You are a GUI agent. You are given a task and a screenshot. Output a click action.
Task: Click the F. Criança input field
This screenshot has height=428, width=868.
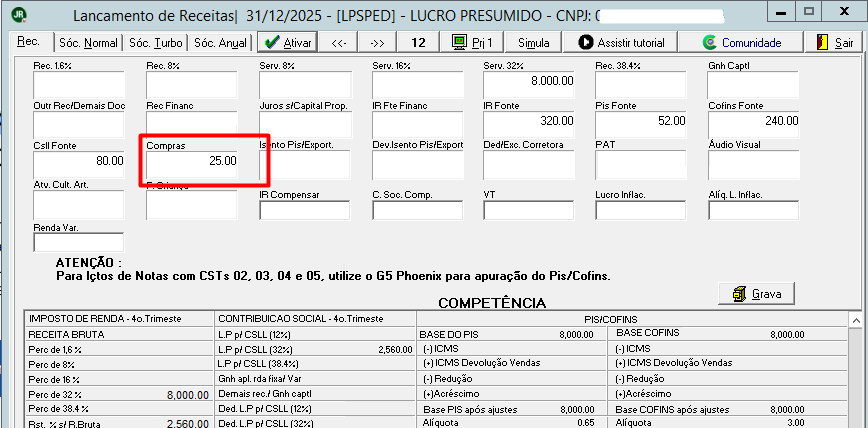point(192,205)
